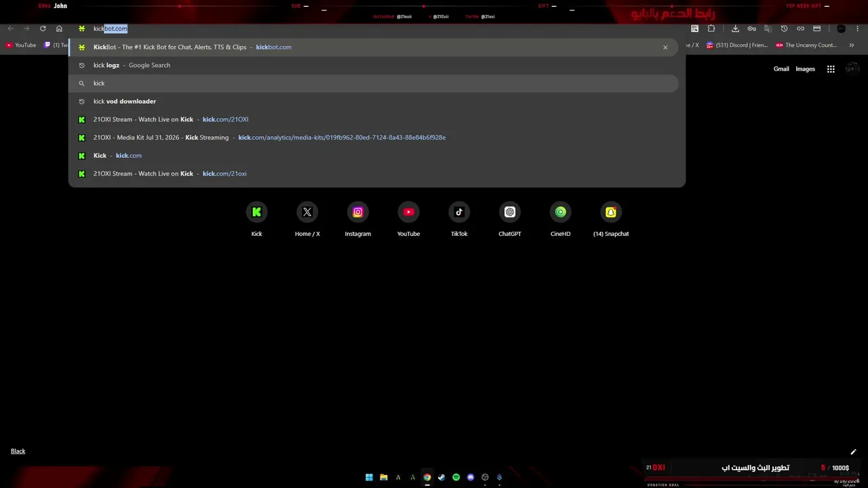Open the TikTok shortcut tile

(459, 219)
